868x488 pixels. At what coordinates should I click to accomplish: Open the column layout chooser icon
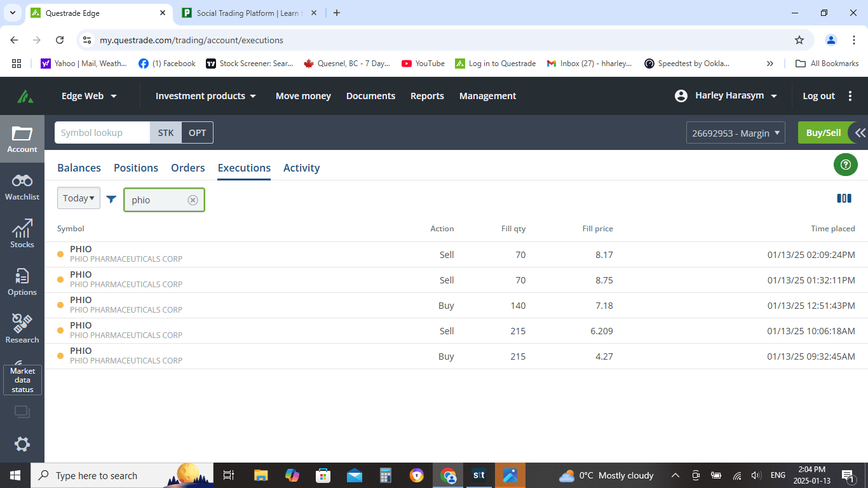[x=844, y=198]
